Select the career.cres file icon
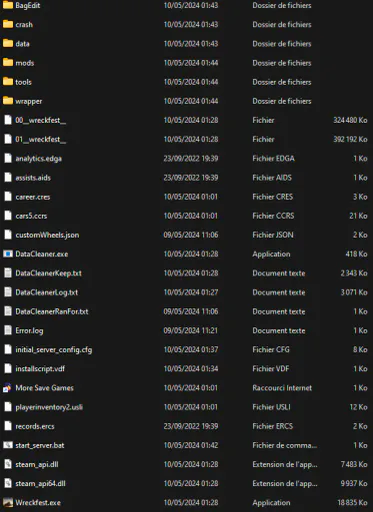 click(x=8, y=197)
